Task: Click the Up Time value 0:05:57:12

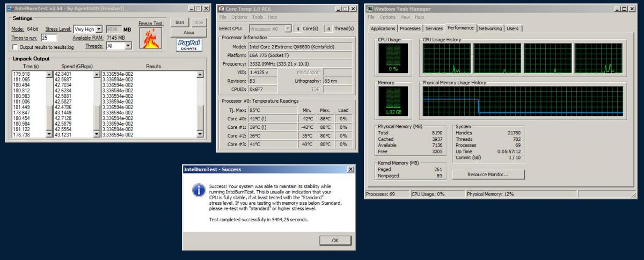Action: click(x=510, y=151)
